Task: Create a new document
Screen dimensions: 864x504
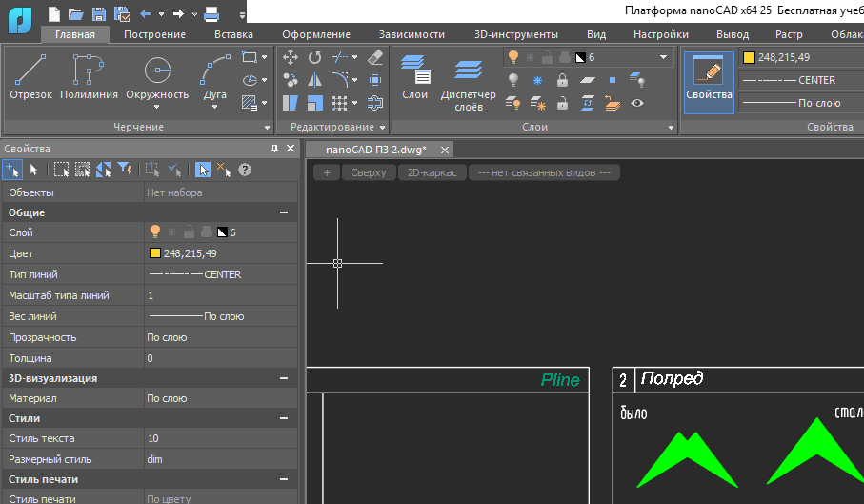Action: [x=54, y=13]
